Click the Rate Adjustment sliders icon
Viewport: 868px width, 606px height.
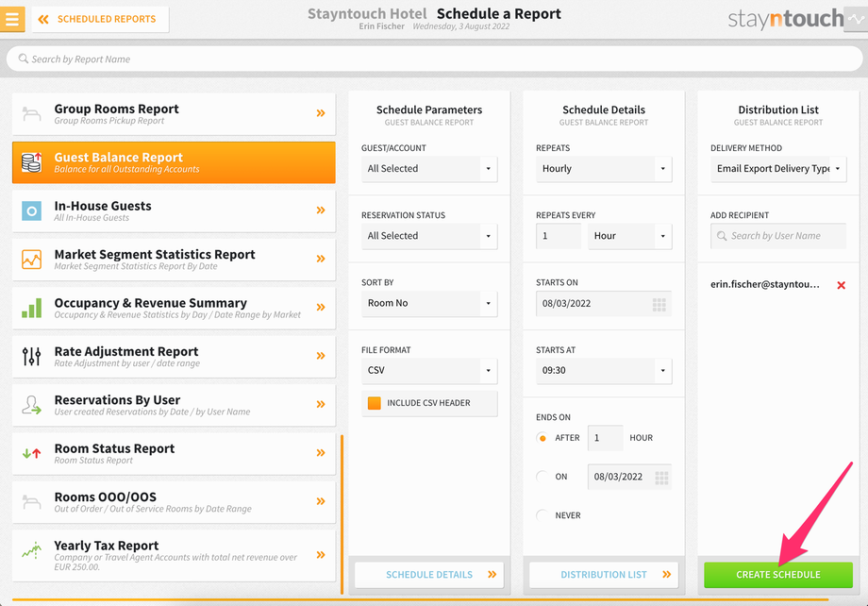(31, 356)
